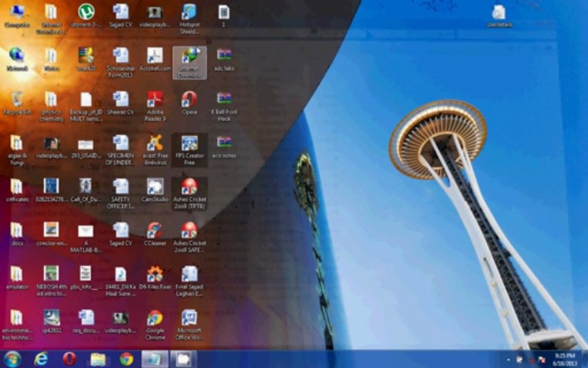The width and height of the screenshot is (588, 368).
Task: Select the Google Chrome desktop shortcut
Action: click(155, 324)
